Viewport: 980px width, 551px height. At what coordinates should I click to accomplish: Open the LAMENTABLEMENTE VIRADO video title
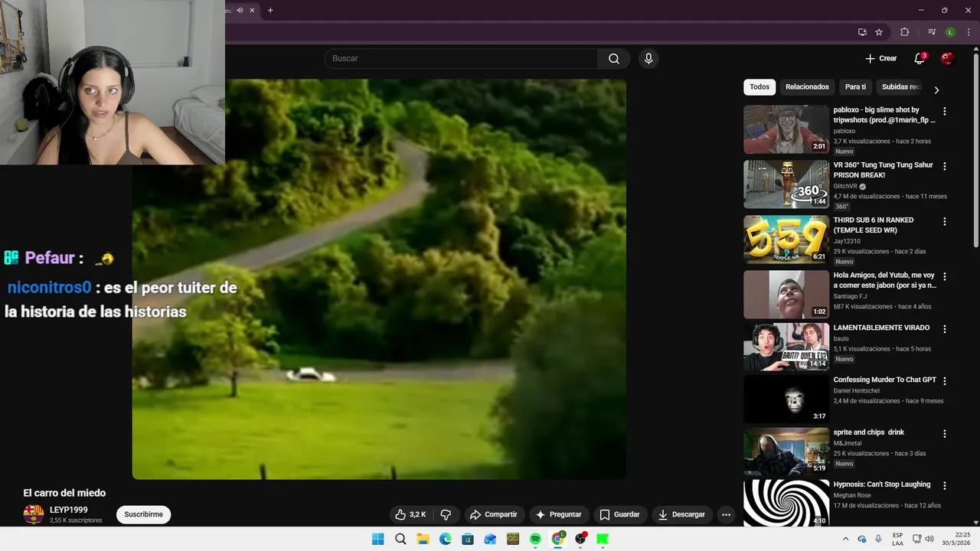click(x=881, y=328)
